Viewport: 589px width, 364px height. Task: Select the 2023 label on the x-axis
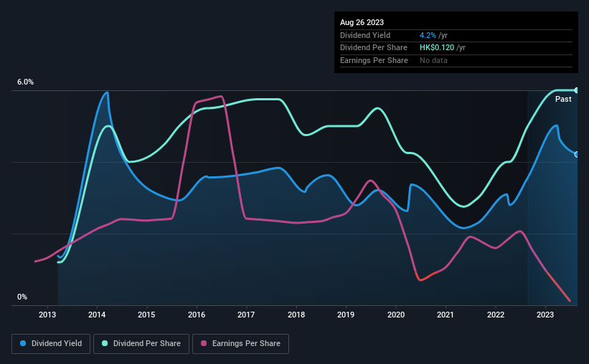[x=545, y=315]
